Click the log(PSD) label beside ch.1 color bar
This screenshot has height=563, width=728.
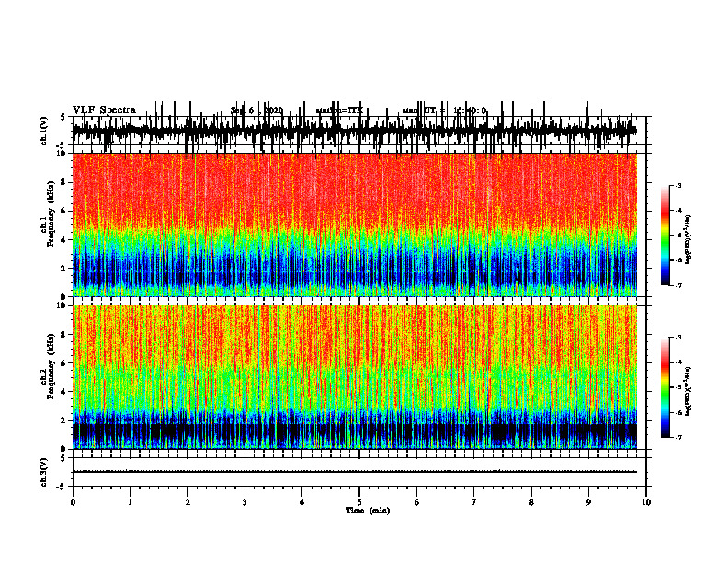pos(688,239)
